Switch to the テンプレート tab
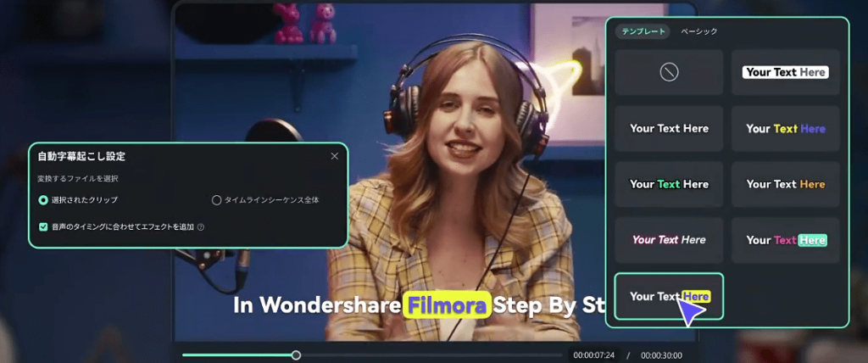This screenshot has height=363, width=868. [643, 31]
